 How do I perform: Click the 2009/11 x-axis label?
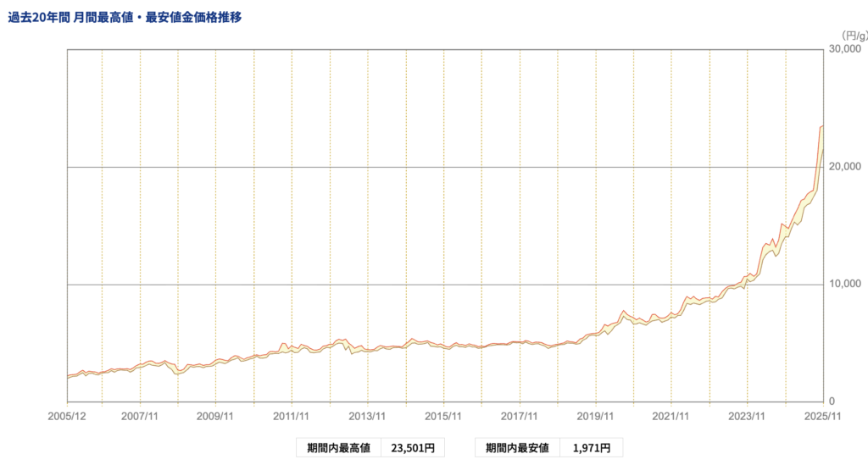(215, 416)
